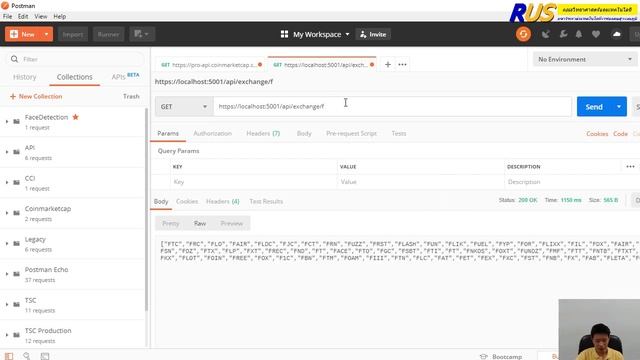Image resolution: width=640 pixels, height=360 pixels.
Task: Click the Bootcamp icon in status bar
Action: 484,356
